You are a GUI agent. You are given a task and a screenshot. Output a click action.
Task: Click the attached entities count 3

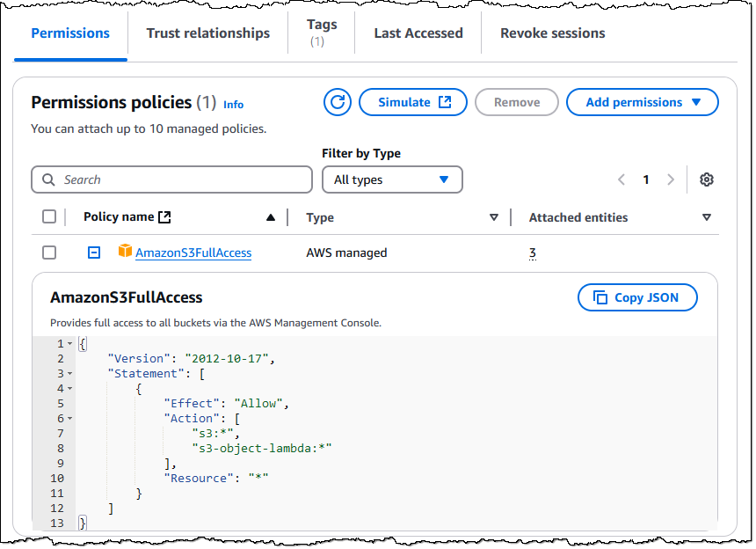(x=533, y=253)
